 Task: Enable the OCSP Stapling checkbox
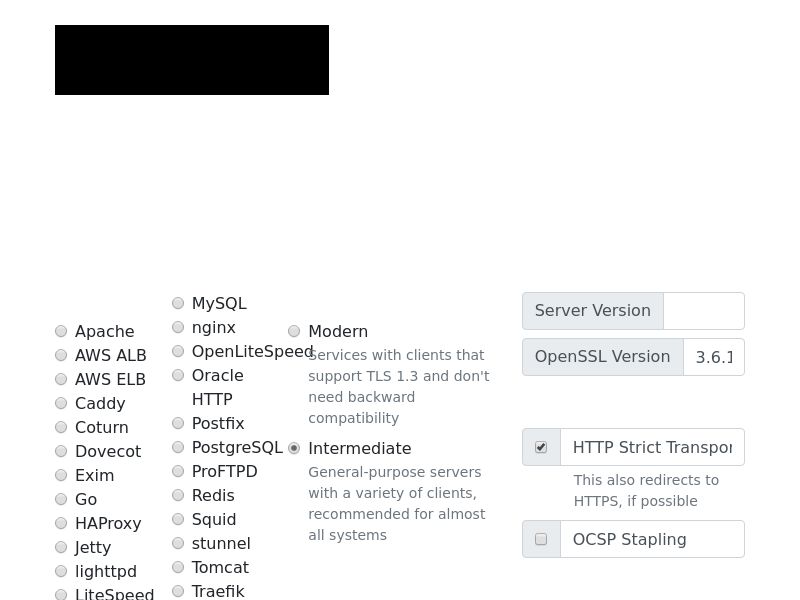541,539
